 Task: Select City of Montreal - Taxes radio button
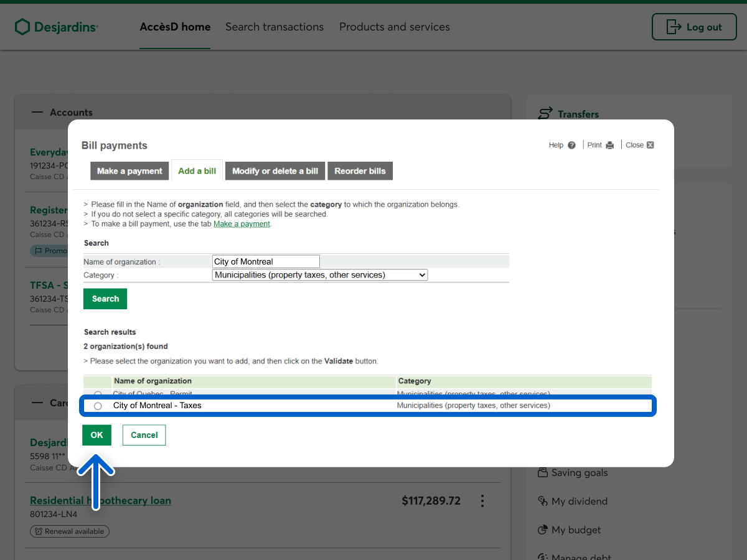[98, 406]
